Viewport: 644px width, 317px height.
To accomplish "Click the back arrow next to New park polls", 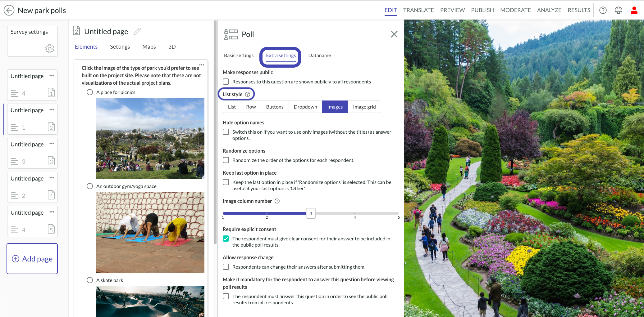I will (9, 10).
